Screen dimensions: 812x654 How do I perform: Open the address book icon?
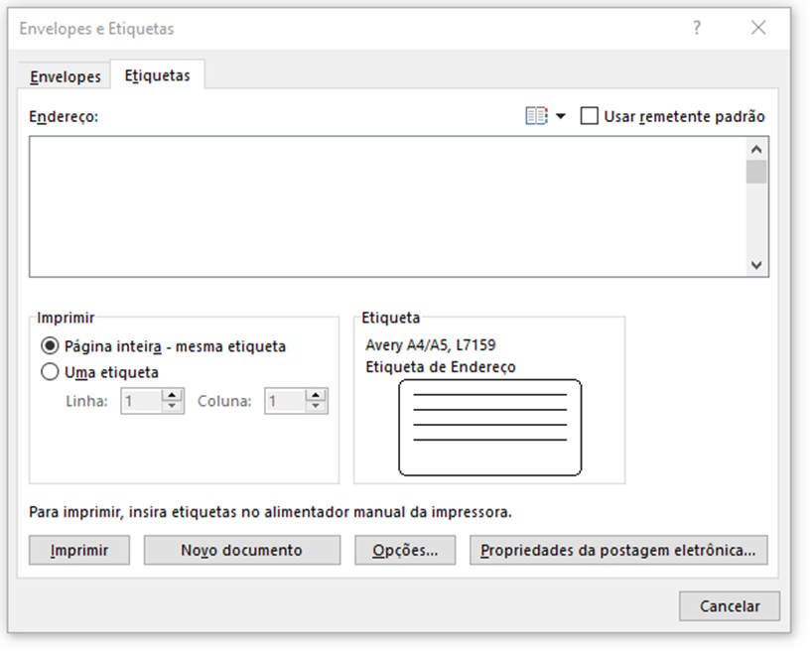(536, 116)
